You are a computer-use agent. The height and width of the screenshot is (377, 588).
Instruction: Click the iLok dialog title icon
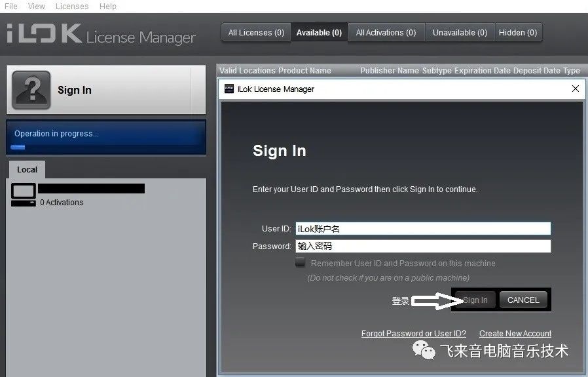click(229, 89)
